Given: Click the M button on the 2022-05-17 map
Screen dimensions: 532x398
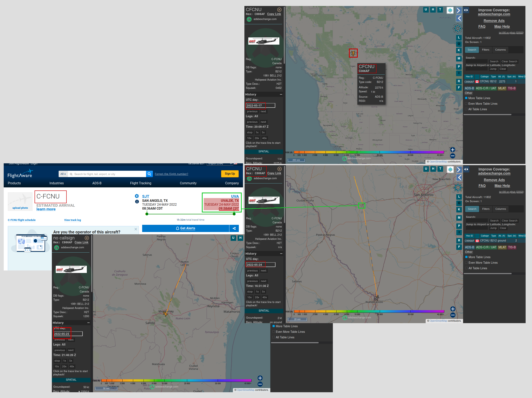Looking at the screenshot, I should coord(459,58).
